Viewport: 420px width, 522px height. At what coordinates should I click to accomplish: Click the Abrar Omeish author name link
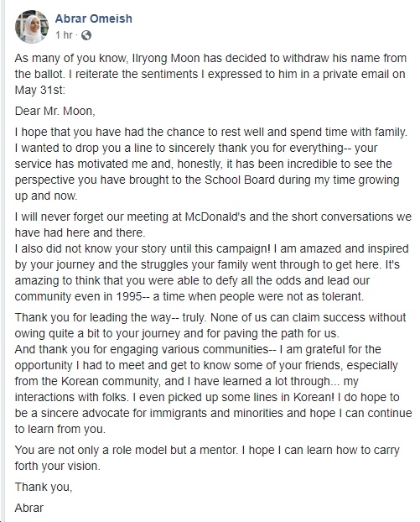pyautogui.click(x=93, y=18)
